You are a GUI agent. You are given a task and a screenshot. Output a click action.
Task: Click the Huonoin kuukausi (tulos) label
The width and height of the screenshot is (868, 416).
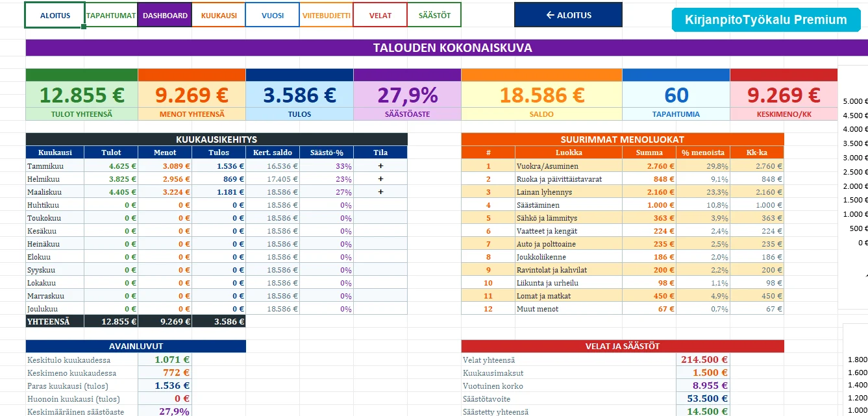[73, 398]
